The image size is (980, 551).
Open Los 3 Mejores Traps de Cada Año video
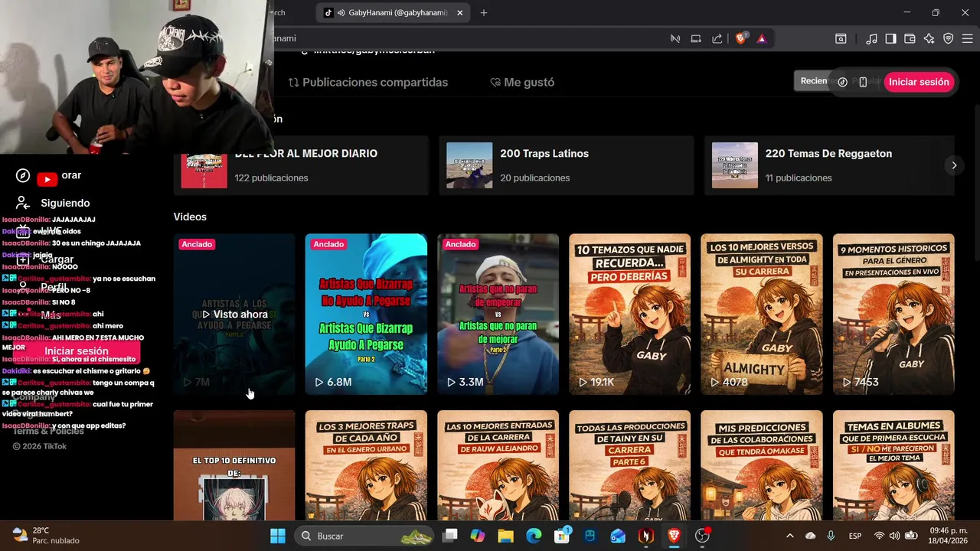click(366, 465)
